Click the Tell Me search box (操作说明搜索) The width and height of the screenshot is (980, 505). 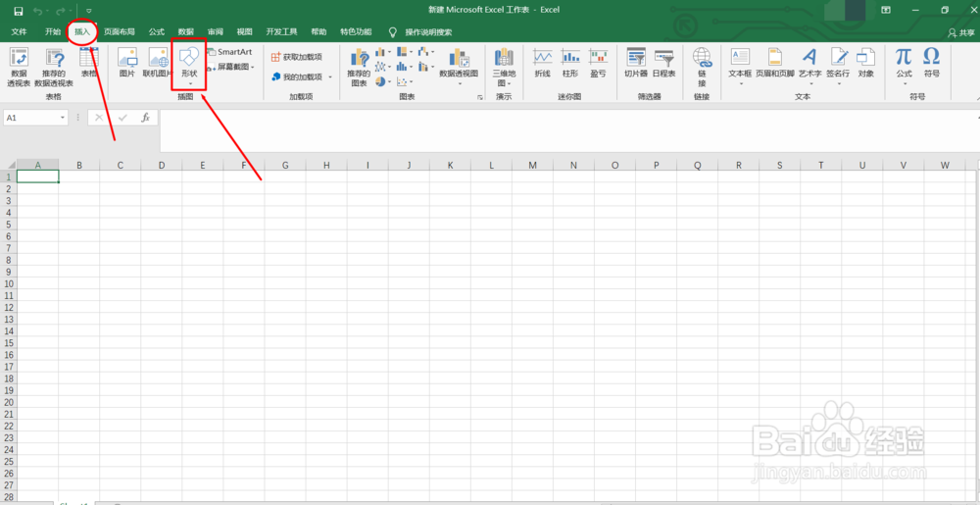(x=428, y=32)
